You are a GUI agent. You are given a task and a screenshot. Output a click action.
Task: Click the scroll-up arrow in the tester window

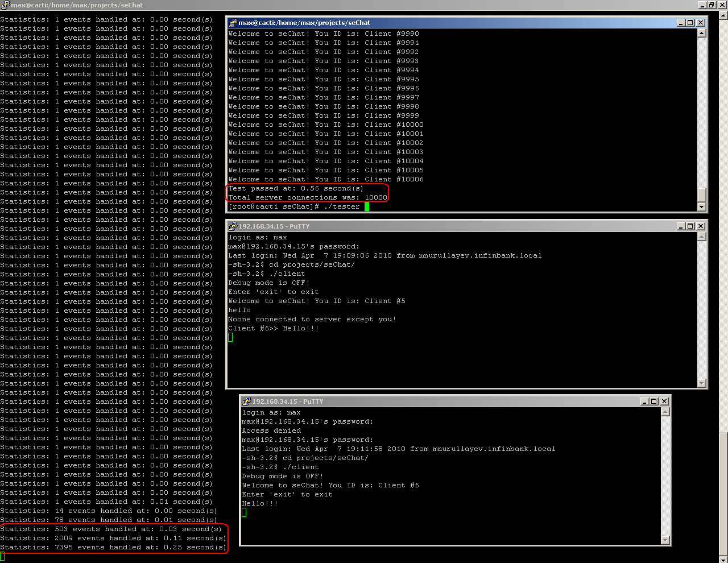pyautogui.click(x=702, y=33)
